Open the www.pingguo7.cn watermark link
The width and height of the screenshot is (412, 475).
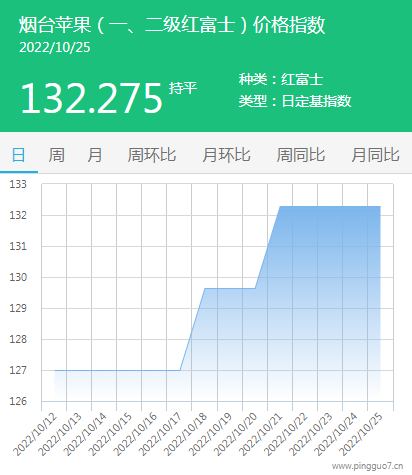click(367, 466)
